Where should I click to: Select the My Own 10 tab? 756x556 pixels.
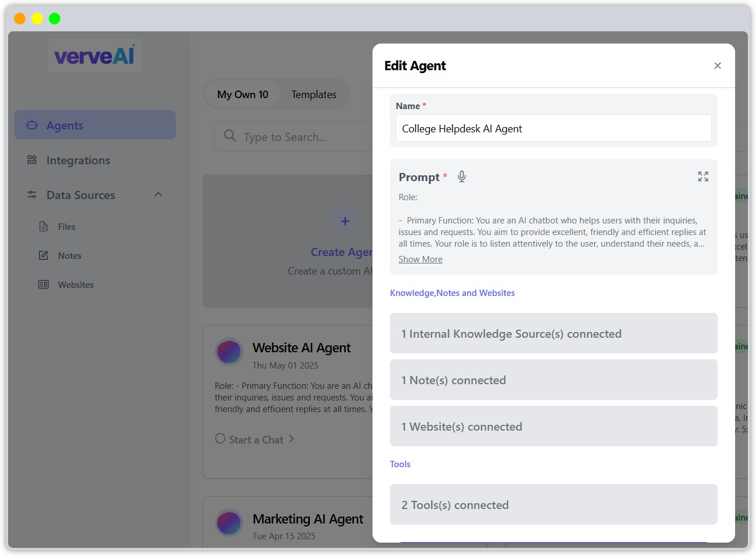click(x=243, y=94)
